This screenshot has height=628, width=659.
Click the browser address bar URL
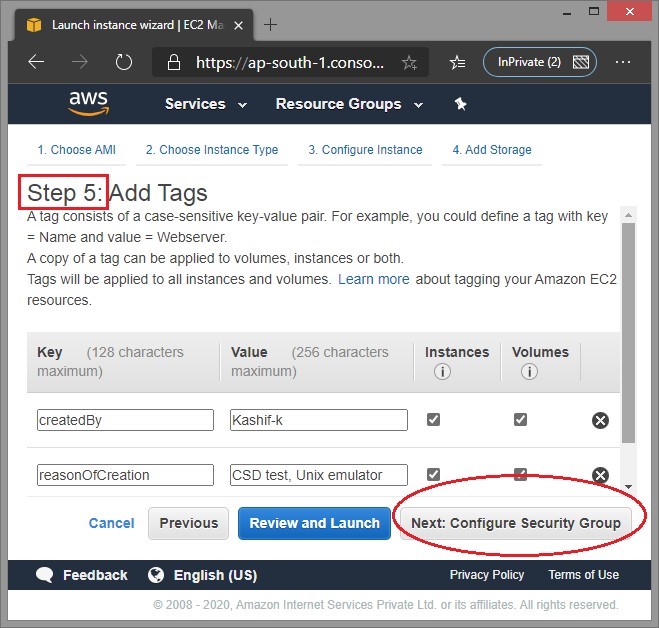(290, 63)
